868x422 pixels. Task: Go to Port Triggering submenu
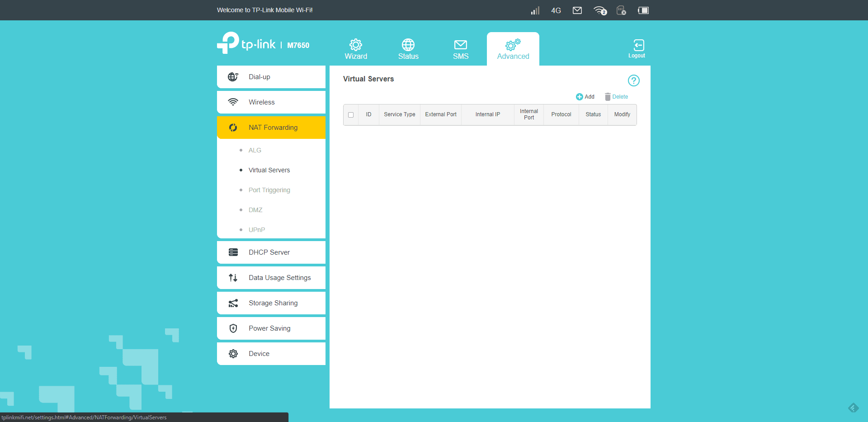click(269, 190)
